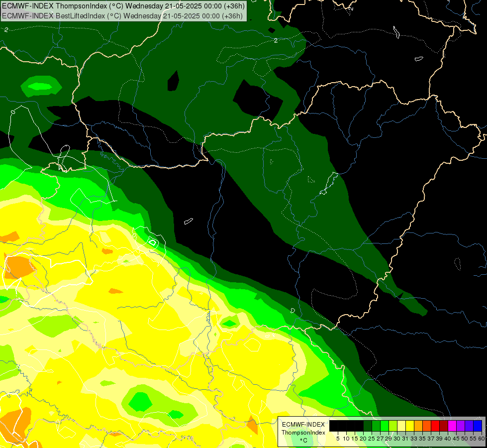
Task: Click legend scale value 29
Action: (x=389, y=439)
